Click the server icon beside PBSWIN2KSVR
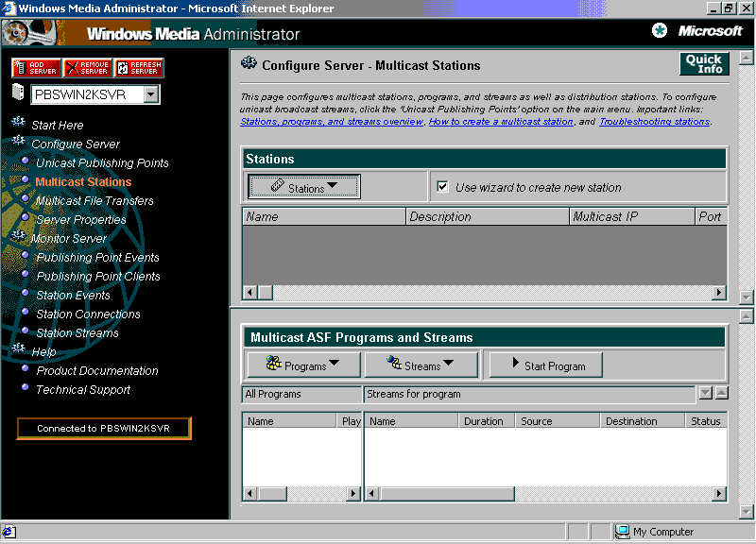The width and height of the screenshot is (756, 544). 18,92
